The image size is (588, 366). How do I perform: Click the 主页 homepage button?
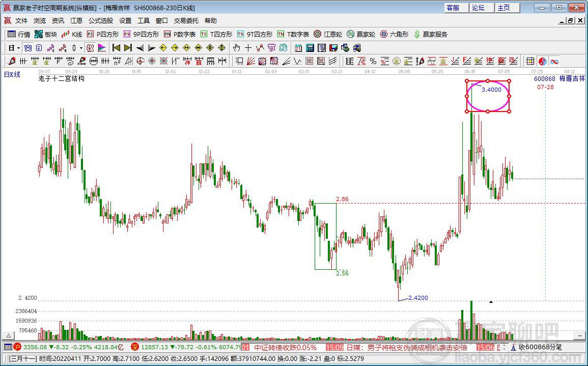click(508, 8)
